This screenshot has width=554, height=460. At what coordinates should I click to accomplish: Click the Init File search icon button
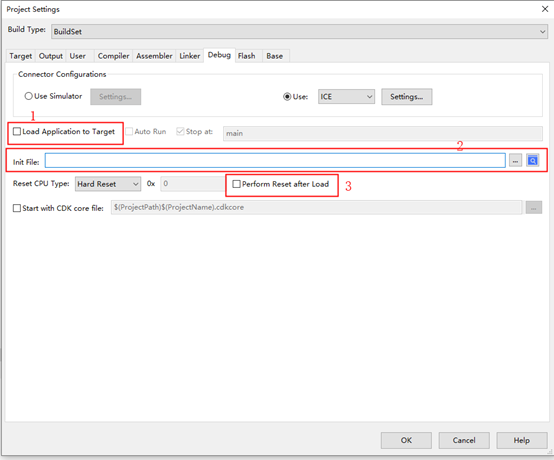(532, 160)
